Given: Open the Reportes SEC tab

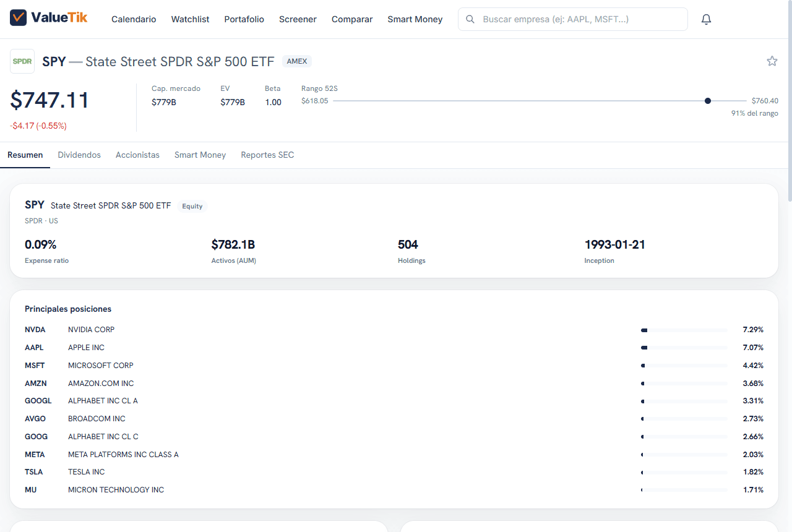Looking at the screenshot, I should [267, 155].
